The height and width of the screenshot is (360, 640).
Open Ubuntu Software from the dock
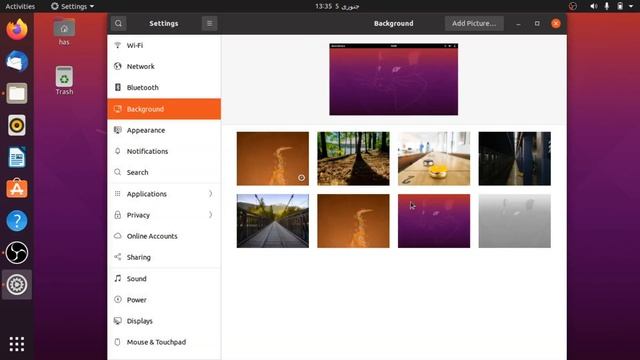pos(17,189)
